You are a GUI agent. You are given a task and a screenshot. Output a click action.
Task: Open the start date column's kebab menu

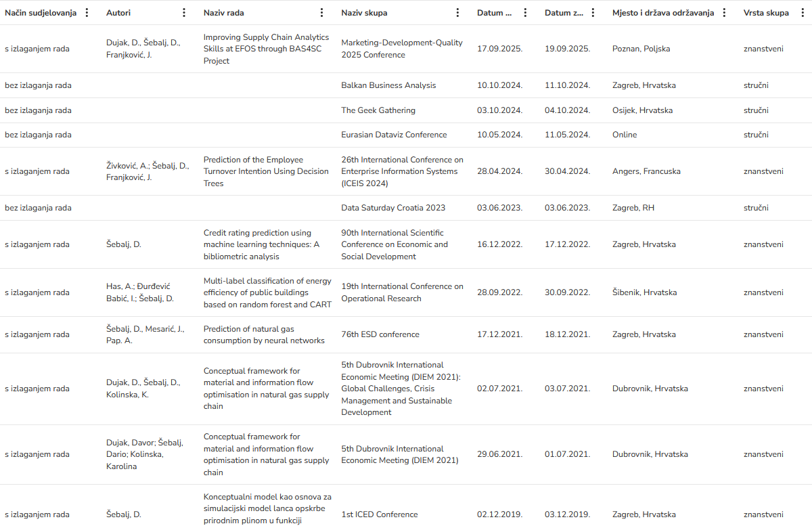[525, 13]
